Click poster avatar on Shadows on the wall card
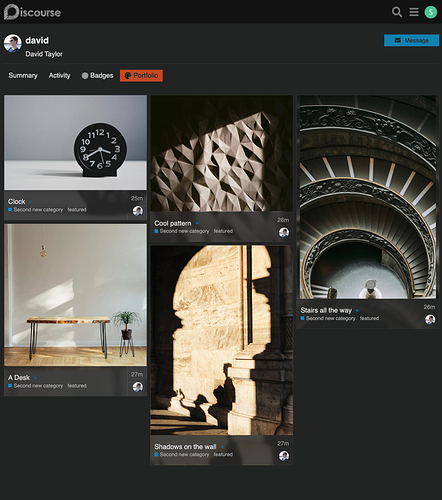This screenshot has width=442, height=500. (284, 456)
